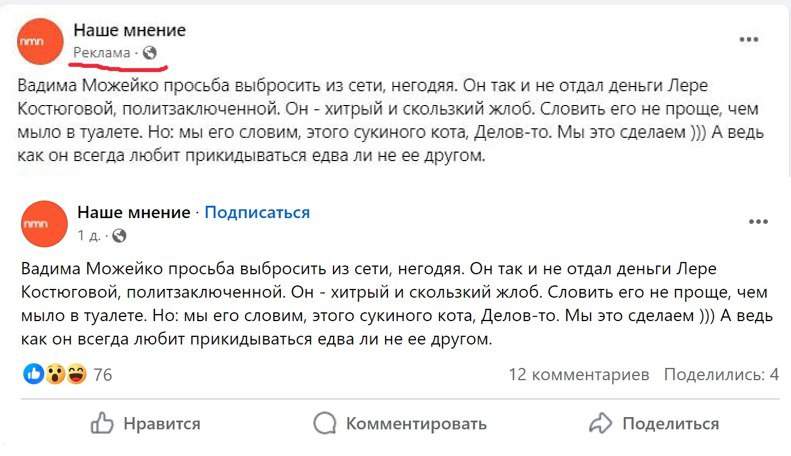Click the nmn avatar on the second post
Screen dimensions: 791x456
tap(43, 224)
